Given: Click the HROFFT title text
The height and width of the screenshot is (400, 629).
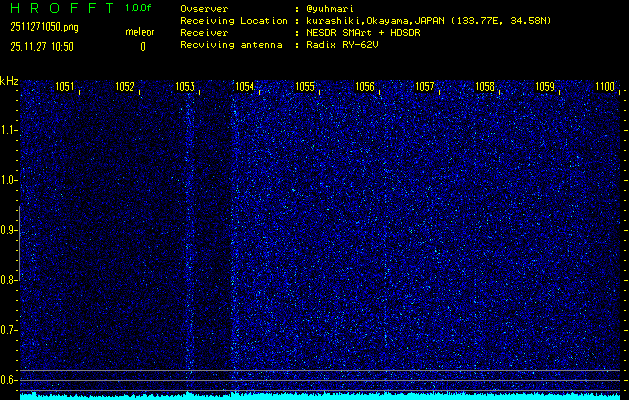Looking at the screenshot, I should tap(62, 8).
